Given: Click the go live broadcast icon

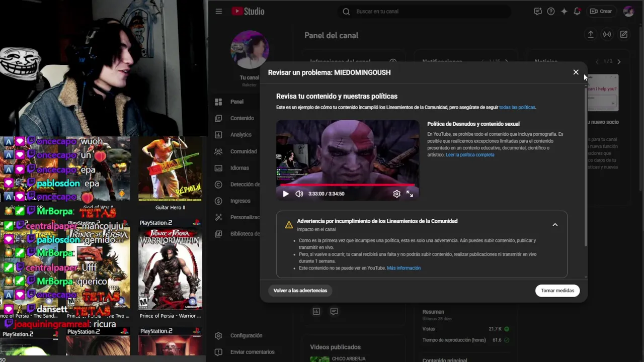Looking at the screenshot, I should [607, 34].
